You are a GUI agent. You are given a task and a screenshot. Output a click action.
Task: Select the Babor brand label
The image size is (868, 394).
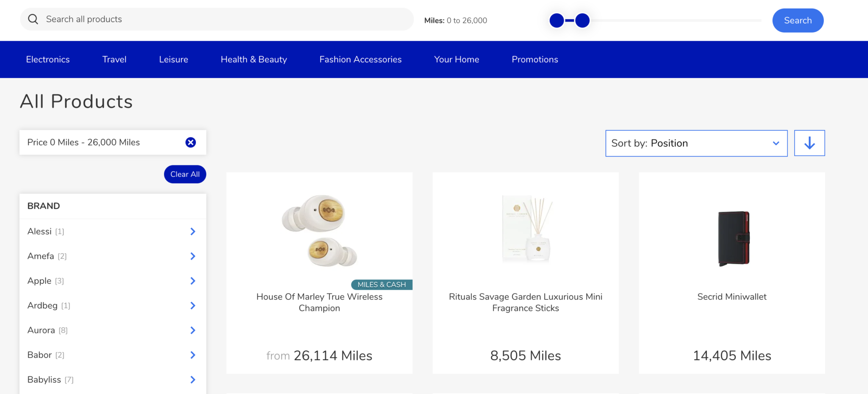(39, 355)
